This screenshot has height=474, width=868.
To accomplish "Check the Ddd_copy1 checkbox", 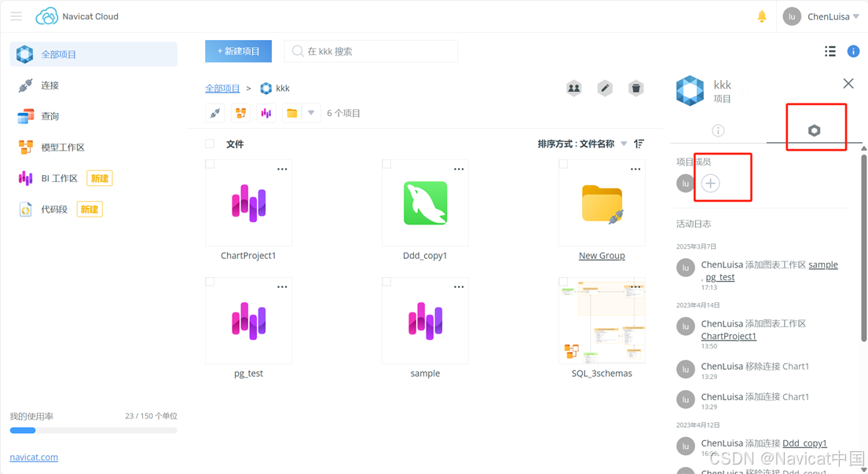I will (386, 164).
